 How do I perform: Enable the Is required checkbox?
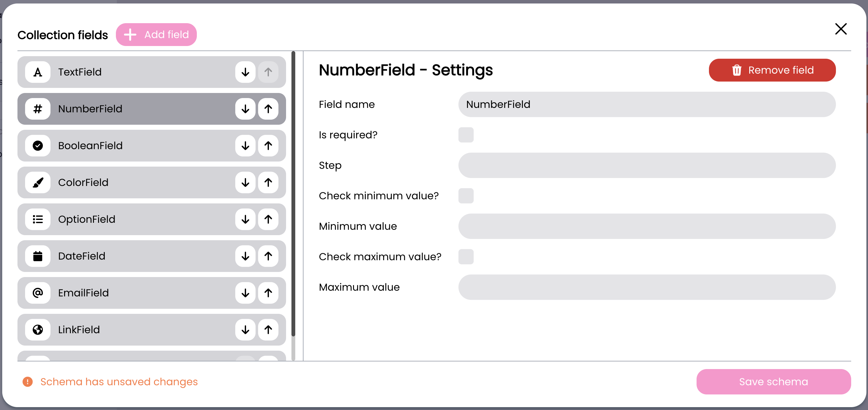point(466,135)
